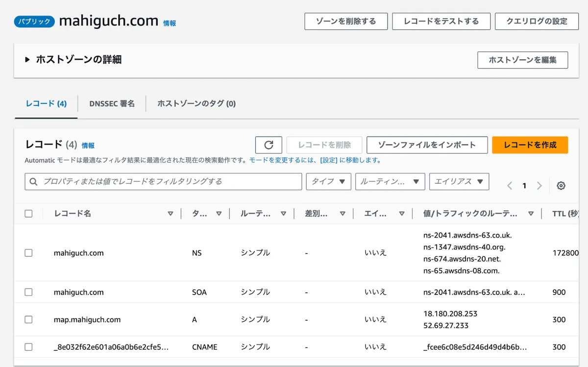This screenshot has width=588, height=367.
Task: Select the CNAME record checkbox
Action: point(28,347)
